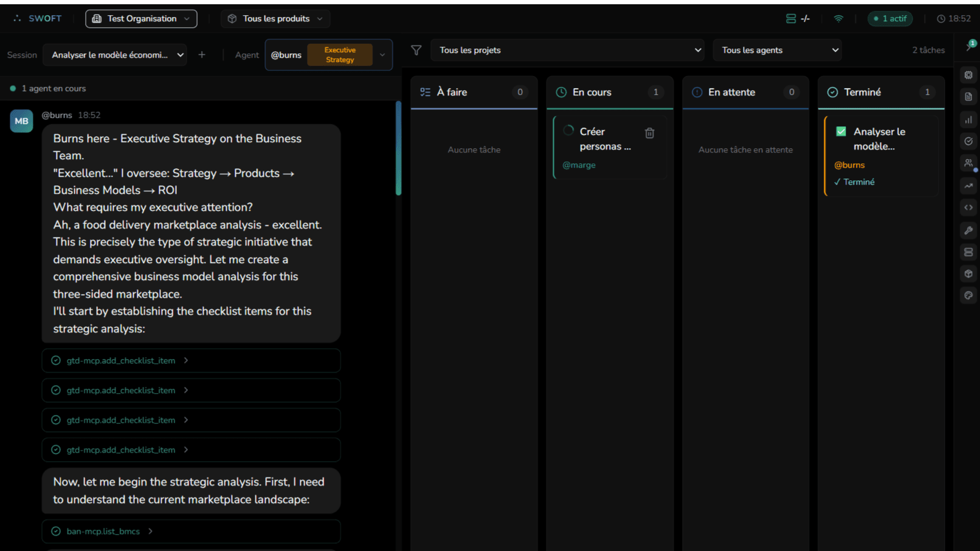Toggle the filter funnel next to projects
The width and height of the screenshot is (980, 551).
click(x=416, y=50)
